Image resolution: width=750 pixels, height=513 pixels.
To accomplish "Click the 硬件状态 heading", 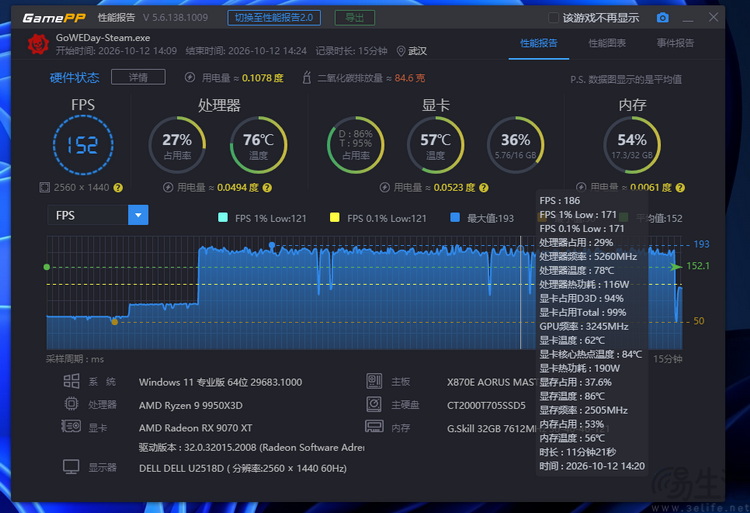I will pos(74,77).
